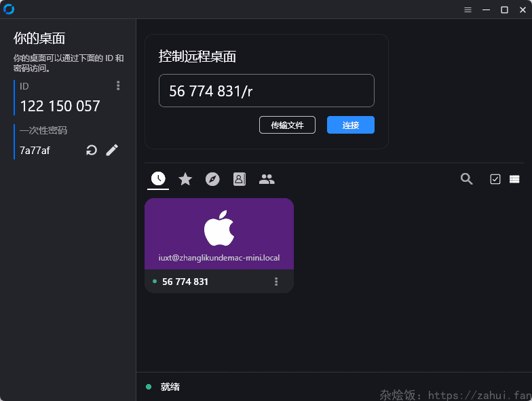Open the Recent sessions tab
532x401 pixels.
pos(158,179)
